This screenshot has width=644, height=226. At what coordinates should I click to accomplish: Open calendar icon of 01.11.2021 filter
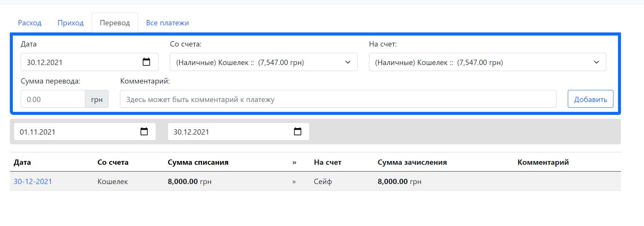click(x=144, y=132)
